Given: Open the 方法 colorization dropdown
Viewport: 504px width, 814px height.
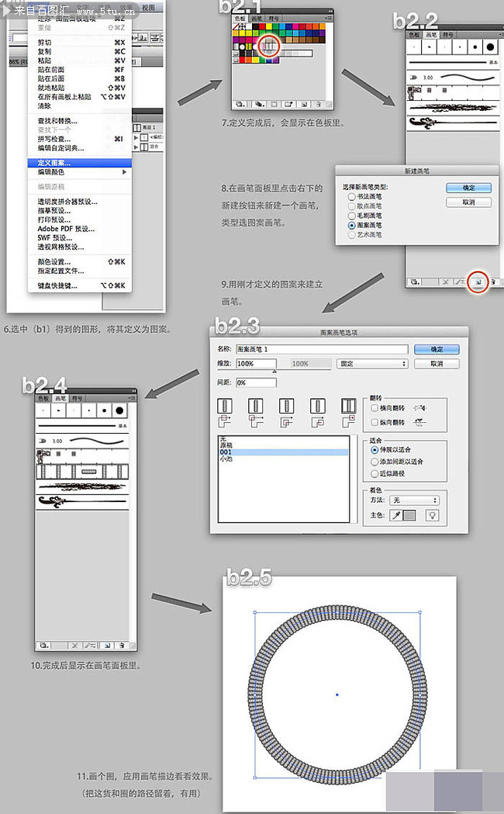Looking at the screenshot, I should [x=413, y=501].
